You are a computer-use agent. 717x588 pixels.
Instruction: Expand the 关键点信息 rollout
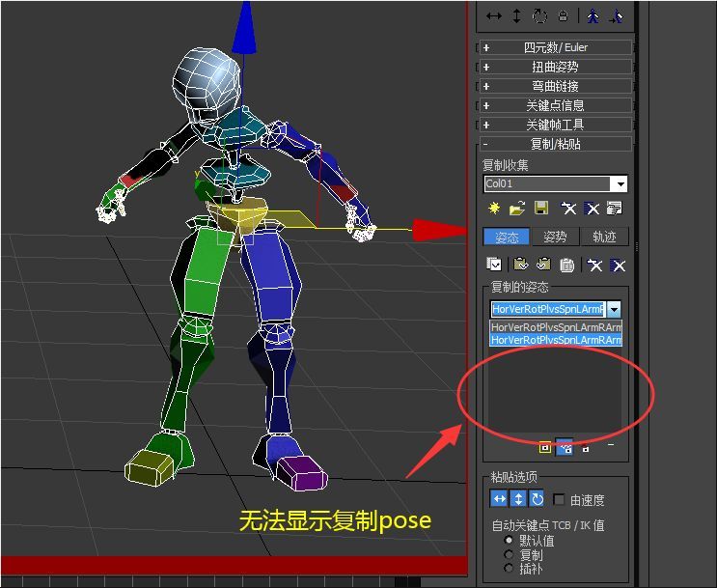pos(555,105)
